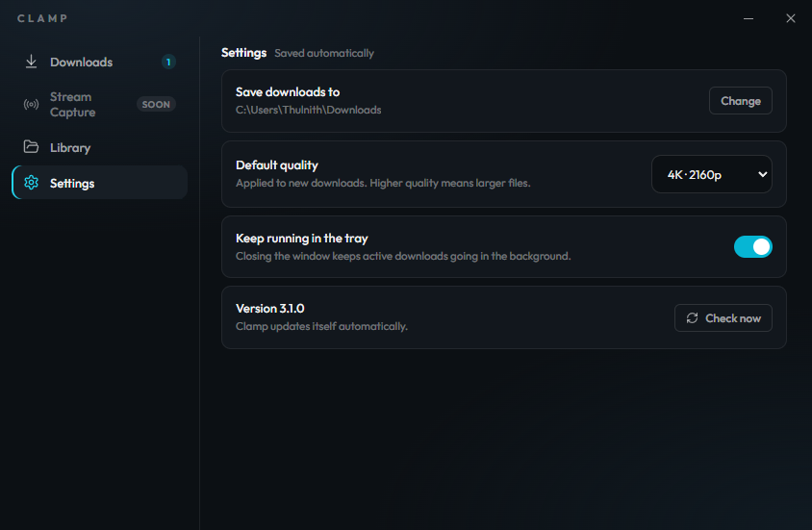The image size is (812, 530).
Task: Go to the Library label
Action: [x=70, y=148]
